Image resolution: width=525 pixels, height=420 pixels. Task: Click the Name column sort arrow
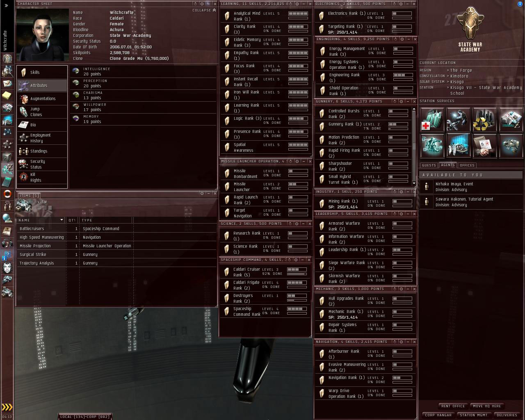pos(62,220)
